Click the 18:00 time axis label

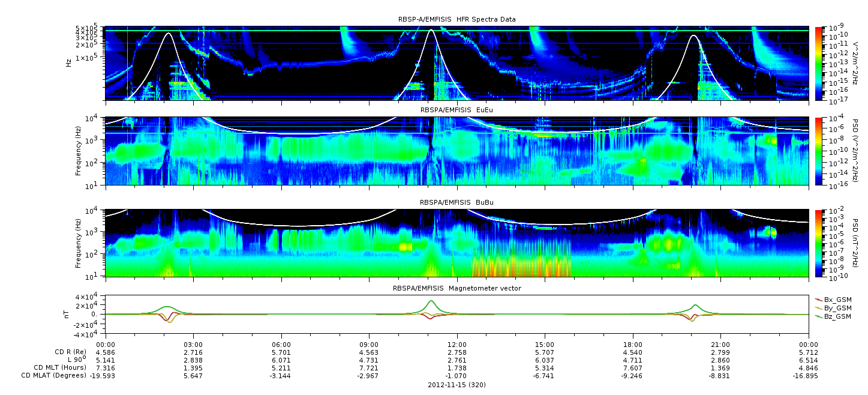(x=633, y=345)
